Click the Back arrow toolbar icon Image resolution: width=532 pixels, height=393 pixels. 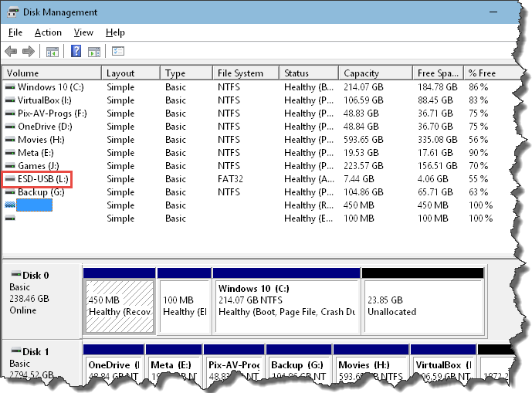click(12, 52)
